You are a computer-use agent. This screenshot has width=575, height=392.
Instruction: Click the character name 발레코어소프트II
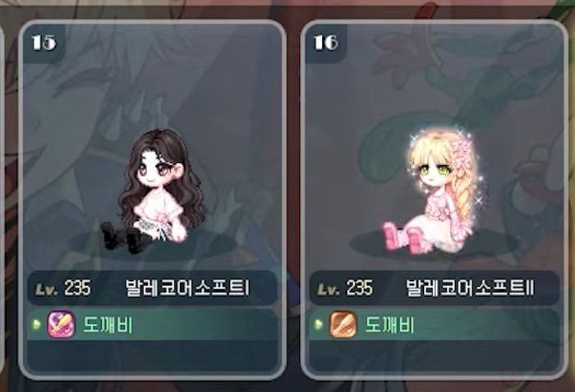point(470,288)
